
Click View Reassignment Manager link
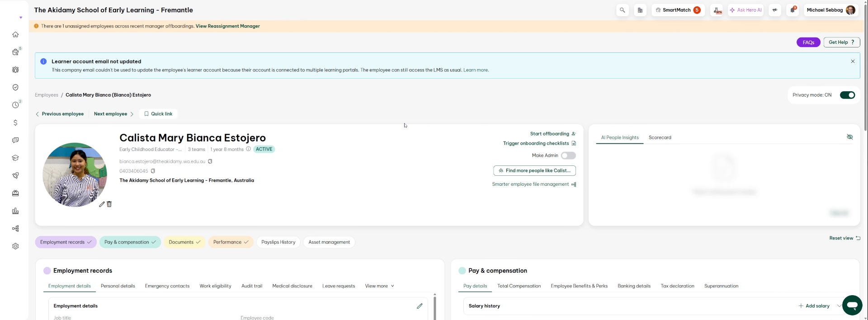coord(228,26)
